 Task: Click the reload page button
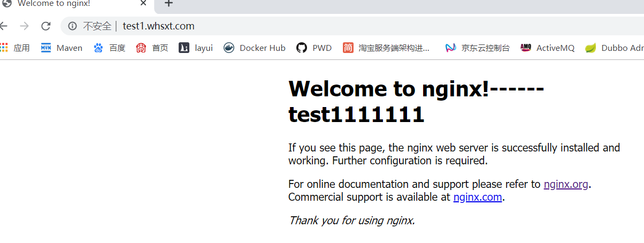[x=46, y=26]
